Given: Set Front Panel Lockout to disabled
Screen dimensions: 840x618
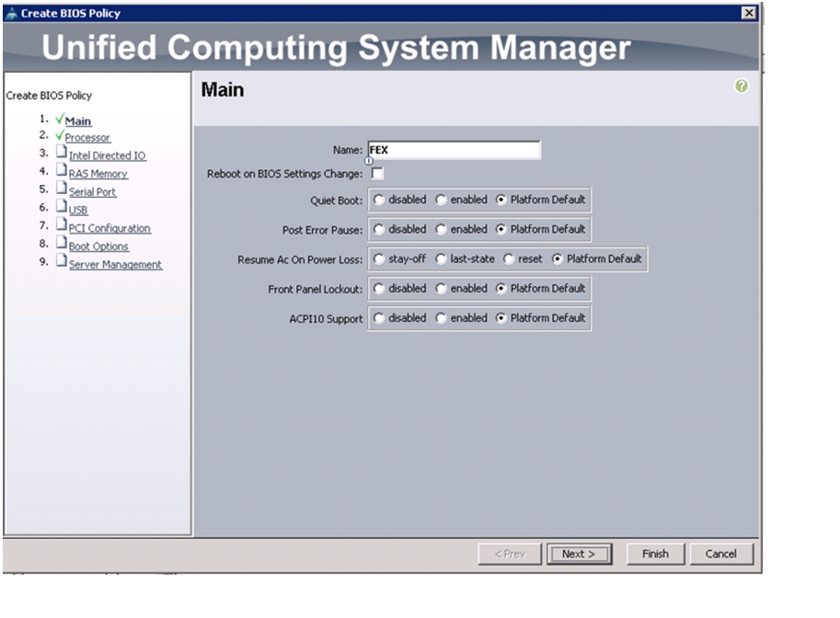Looking at the screenshot, I should pyautogui.click(x=379, y=289).
